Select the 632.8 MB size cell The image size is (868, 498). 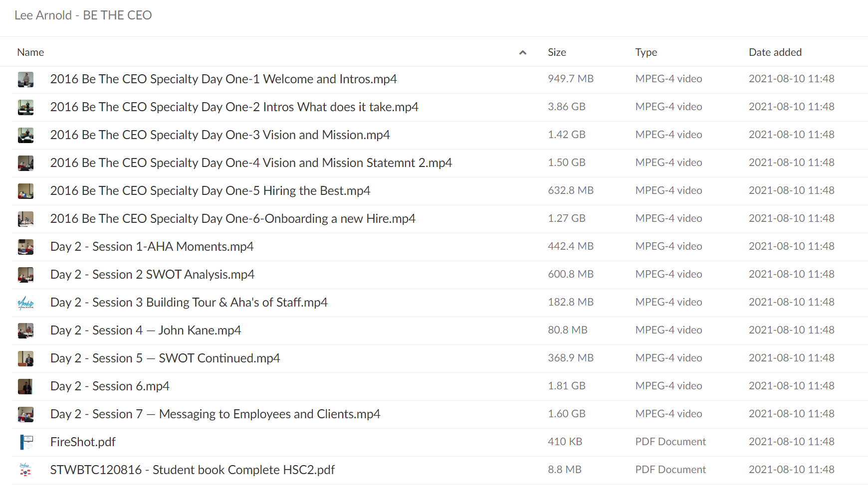coord(571,190)
